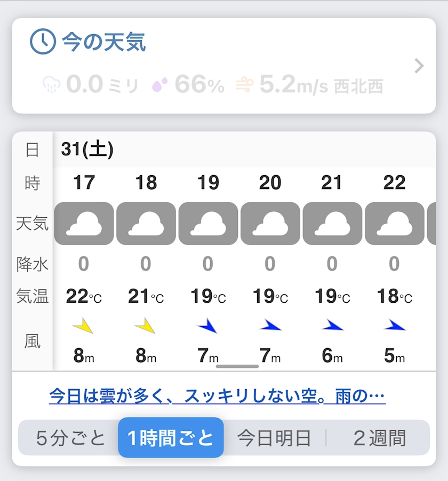
Task: Click the wind speed icon beside 5.2m/s
Action: point(244,84)
